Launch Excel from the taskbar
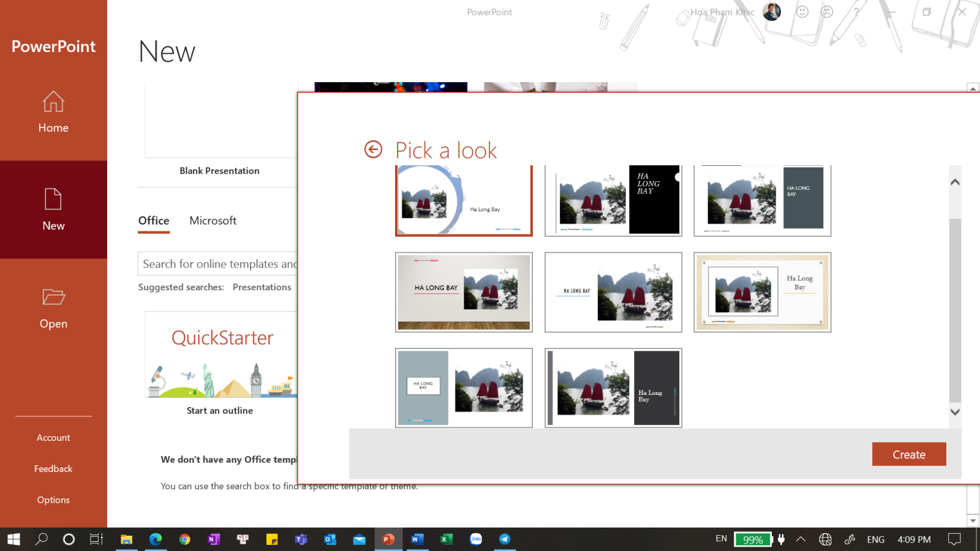 (446, 539)
